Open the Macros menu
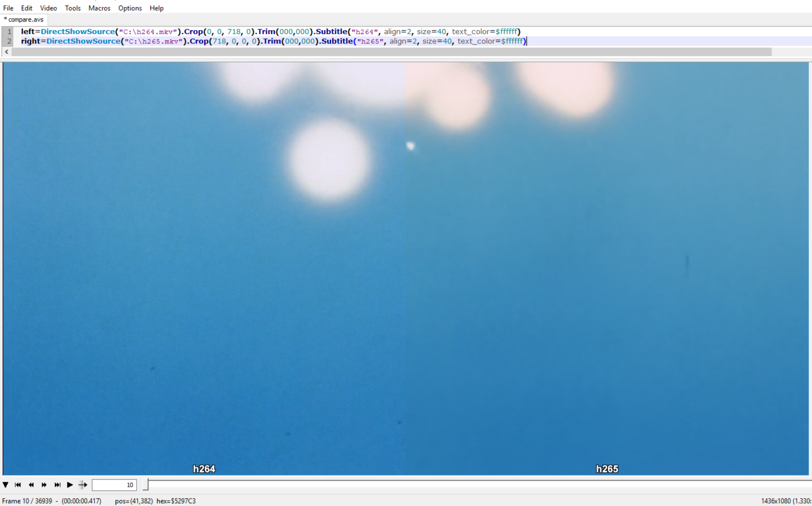The height and width of the screenshot is (506, 812). coord(99,8)
